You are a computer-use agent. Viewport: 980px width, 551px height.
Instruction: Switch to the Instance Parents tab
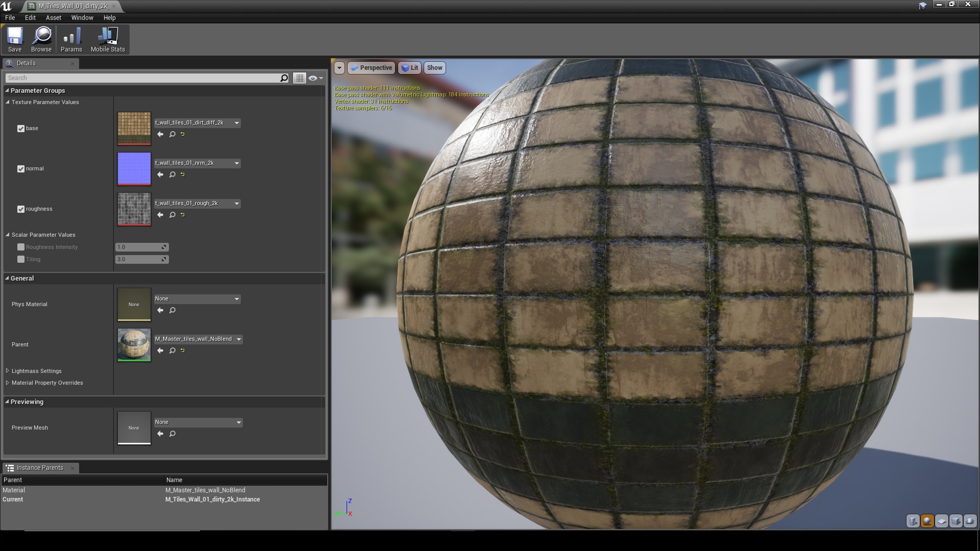39,468
